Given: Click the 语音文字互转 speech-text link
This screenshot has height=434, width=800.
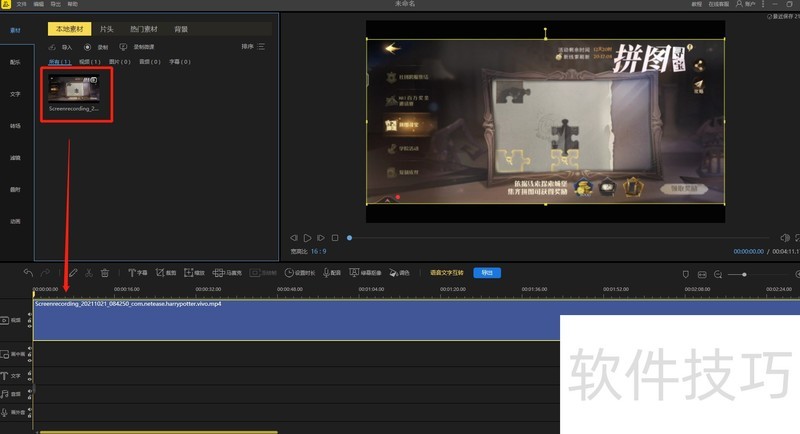Looking at the screenshot, I should click(x=448, y=272).
